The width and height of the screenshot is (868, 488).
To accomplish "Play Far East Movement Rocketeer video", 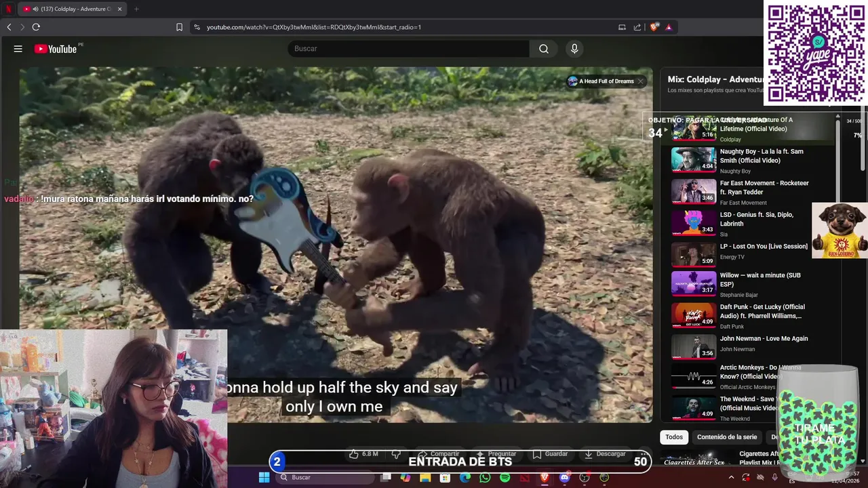I will [693, 191].
